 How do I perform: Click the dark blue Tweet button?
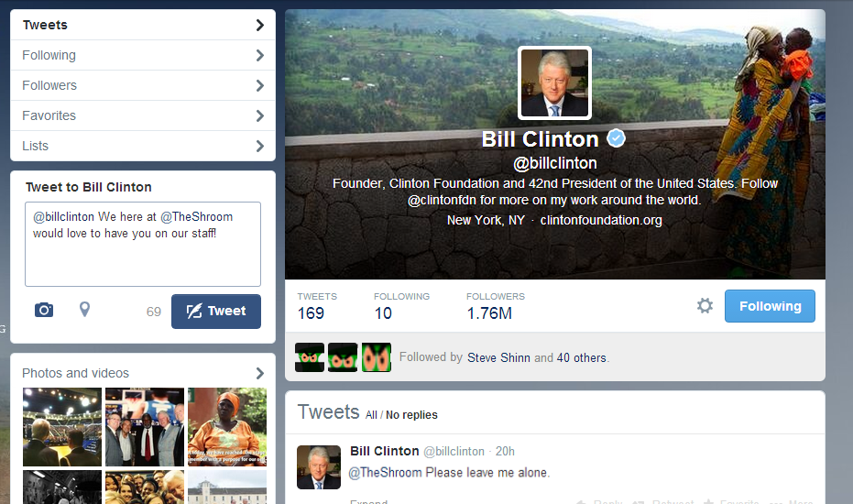(216, 312)
